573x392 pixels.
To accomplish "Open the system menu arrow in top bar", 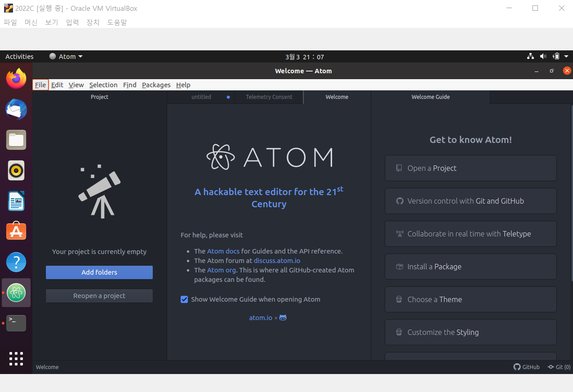I will point(567,57).
